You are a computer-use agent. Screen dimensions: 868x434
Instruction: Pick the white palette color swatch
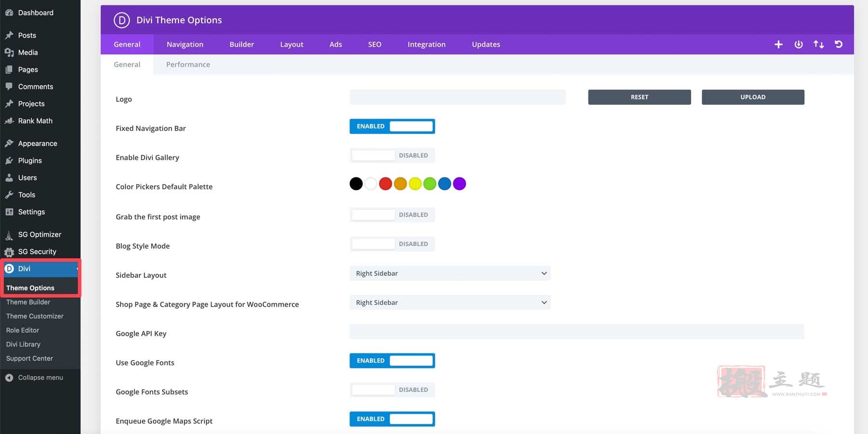point(371,184)
